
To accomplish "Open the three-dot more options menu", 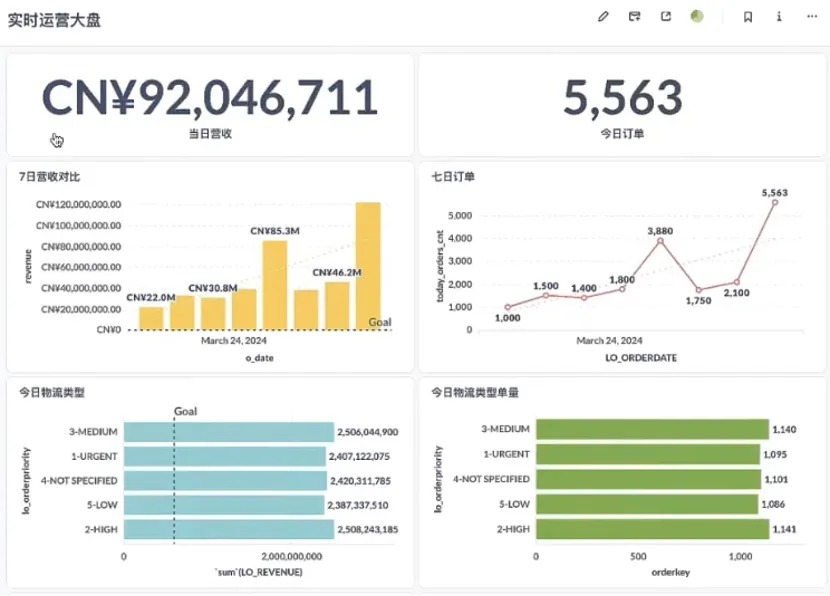I will [811, 17].
